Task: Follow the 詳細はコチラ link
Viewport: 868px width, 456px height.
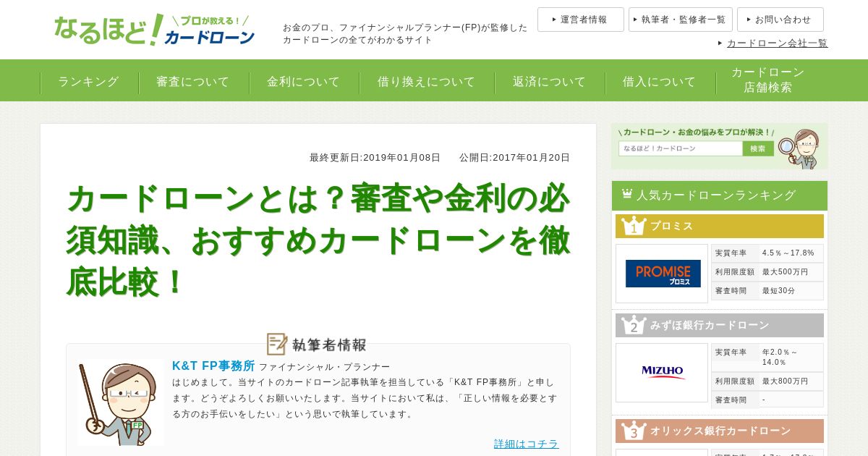Action: [x=527, y=444]
